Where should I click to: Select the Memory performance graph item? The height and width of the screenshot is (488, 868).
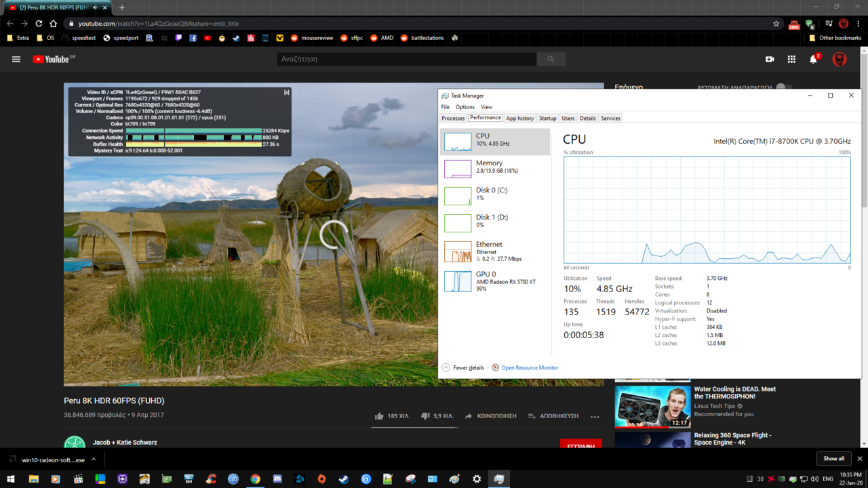click(x=495, y=169)
